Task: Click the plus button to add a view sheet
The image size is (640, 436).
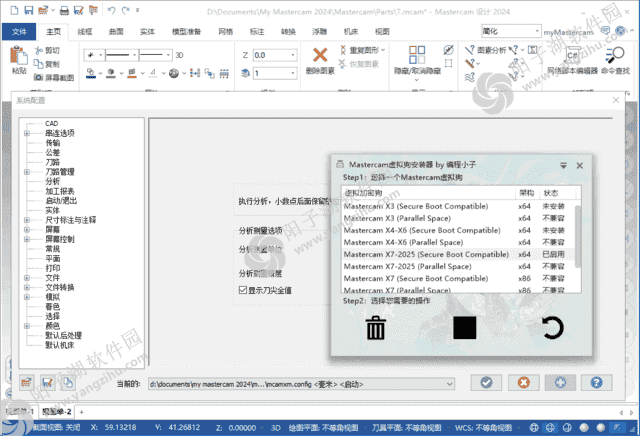Action: 82,412
